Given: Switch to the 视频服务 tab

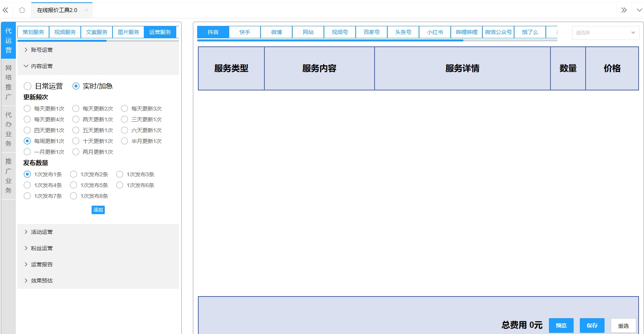Looking at the screenshot, I should tap(65, 32).
